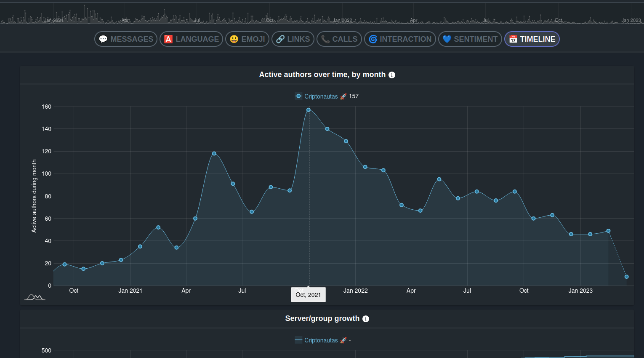Viewport: 644px width, 358px height.
Task: Click the last data point after the dotted line
Action: coord(626,277)
